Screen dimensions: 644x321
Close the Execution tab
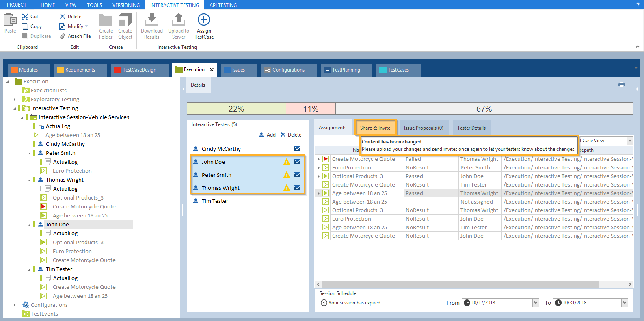pos(212,69)
